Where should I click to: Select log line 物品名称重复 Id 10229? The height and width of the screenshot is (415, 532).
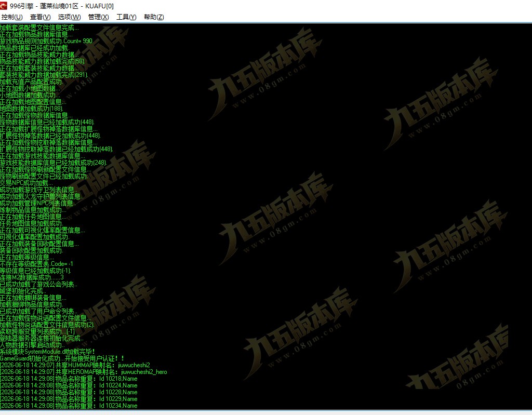point(69,399)
